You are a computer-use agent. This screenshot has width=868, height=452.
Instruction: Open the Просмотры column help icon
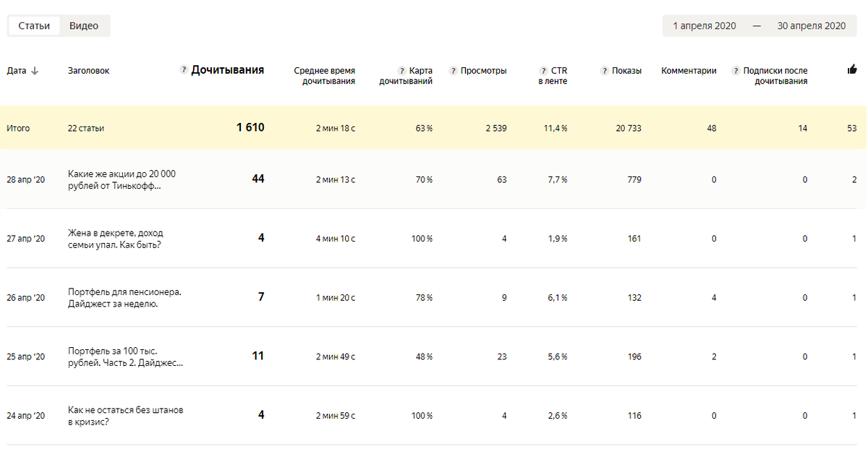(452, 70)
